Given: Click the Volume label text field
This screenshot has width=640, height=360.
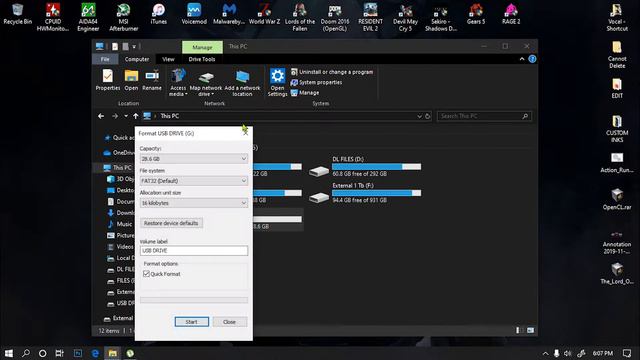Looking at the screenshot, I should [193, 251].
